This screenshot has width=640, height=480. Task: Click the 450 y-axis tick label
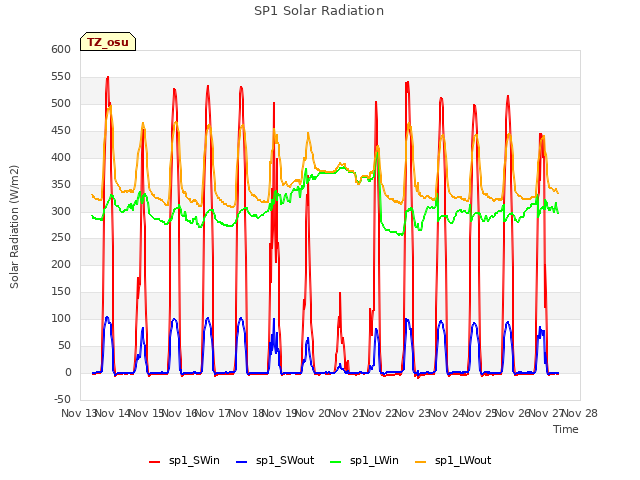[61, 130]
